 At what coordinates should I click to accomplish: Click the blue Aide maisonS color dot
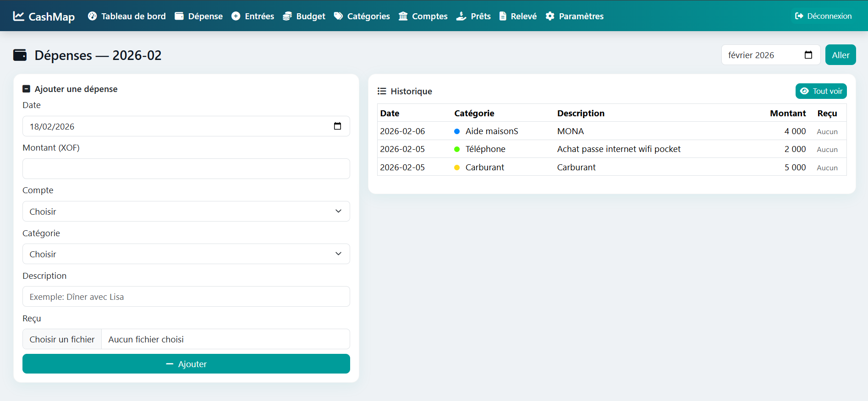click(x=457, y=131)
